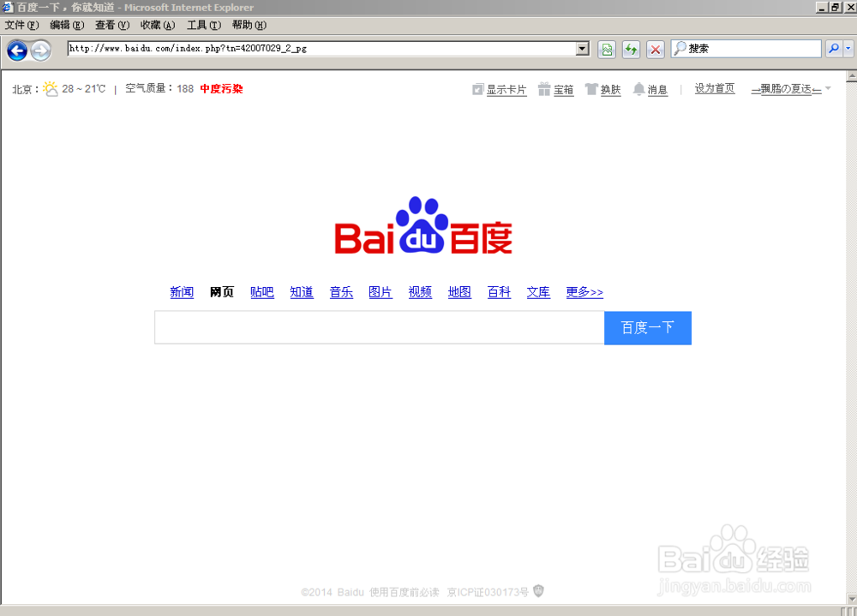Screen dimensions: 857x616
Task: Click the Baidu search input box
Action: [380, 327]
